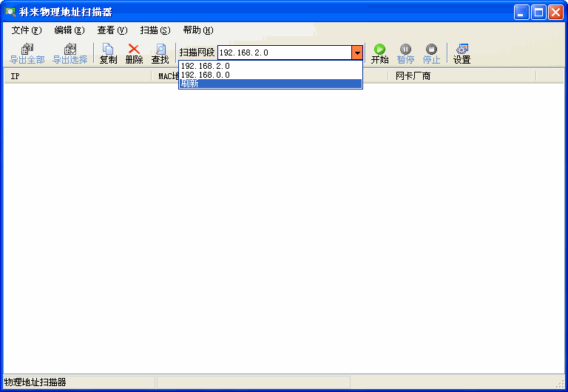Sort by the IP column header
568x392 pixels.
coord(78,76)
